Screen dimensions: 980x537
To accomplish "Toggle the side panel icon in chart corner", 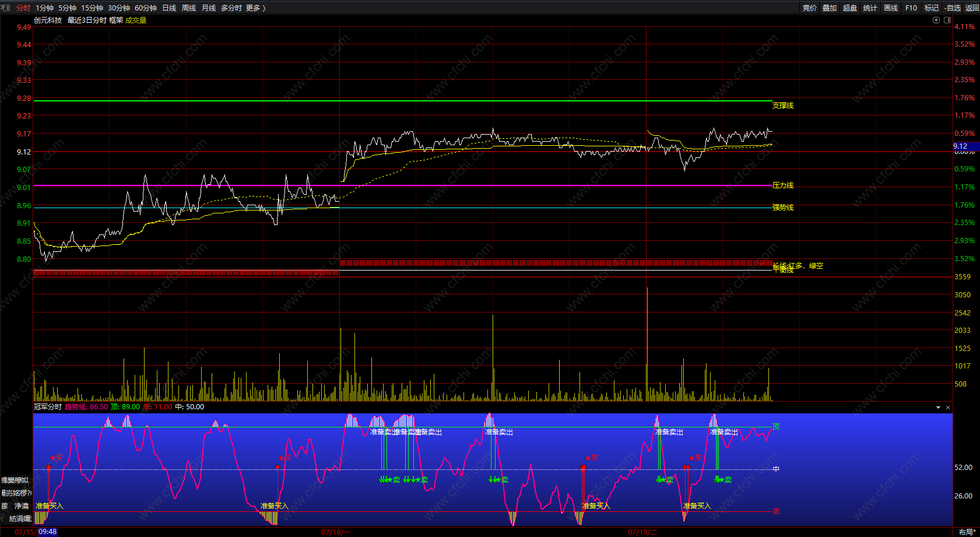I will coord(947,20).
